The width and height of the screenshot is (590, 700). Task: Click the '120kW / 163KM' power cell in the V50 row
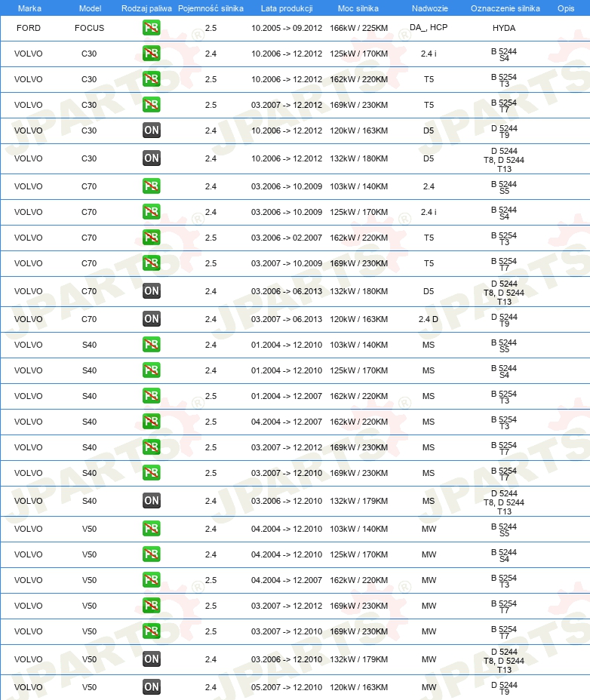pos(358,687)
